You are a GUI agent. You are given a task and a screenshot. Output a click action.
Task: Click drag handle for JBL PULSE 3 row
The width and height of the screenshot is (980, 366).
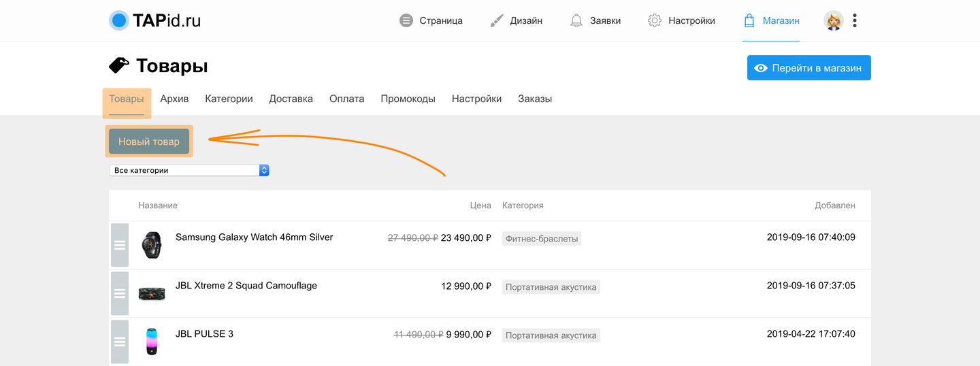pos(119,342)
